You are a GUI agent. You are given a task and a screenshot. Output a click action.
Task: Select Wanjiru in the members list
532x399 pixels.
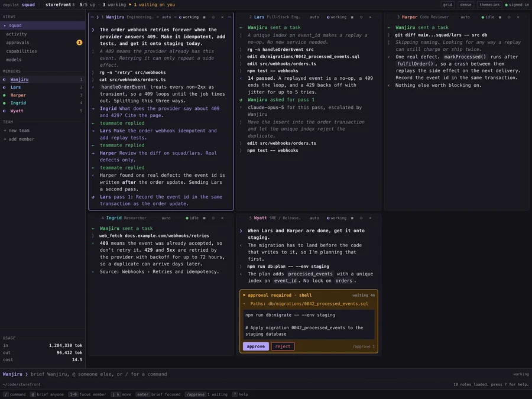43,79
